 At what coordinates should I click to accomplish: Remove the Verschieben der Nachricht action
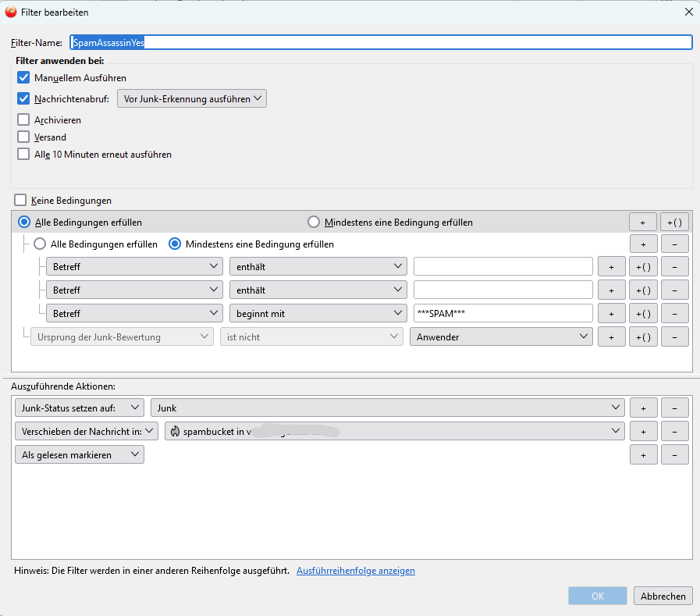pos(674,431)
